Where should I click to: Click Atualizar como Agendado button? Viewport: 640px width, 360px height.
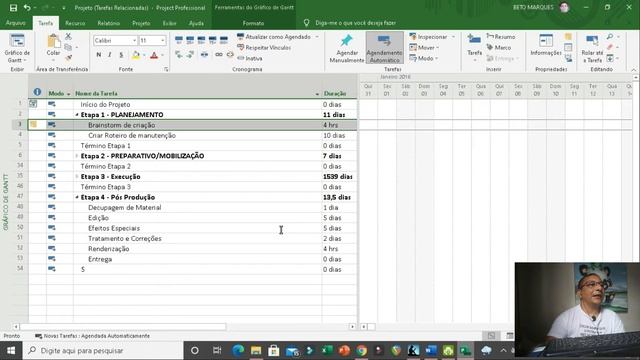coord(274,37)
